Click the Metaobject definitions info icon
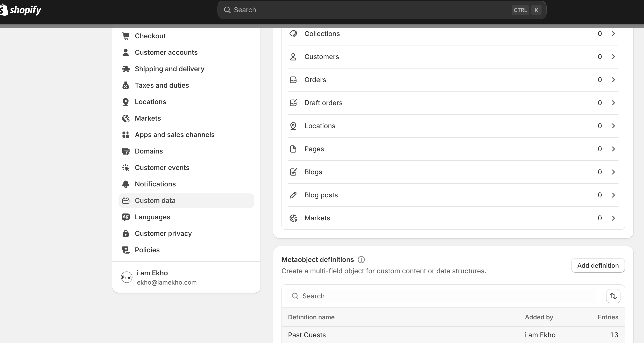The height and width of the screenshot is (343, 644). 361,260
